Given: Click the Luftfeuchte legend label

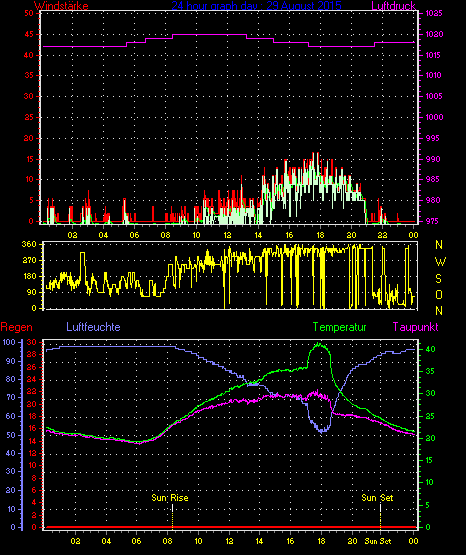Looking at the screenshot, I should click(x=93, y=327).
